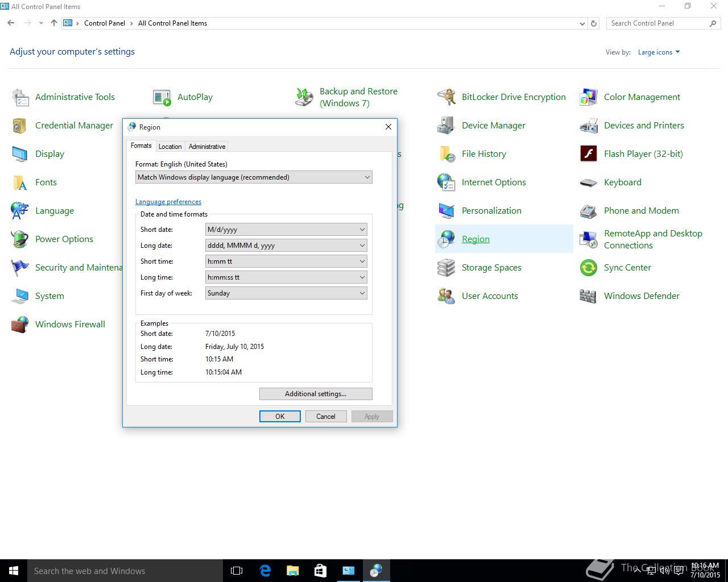Open the Store from taskbar
Viewport: 728px width, 582px height.
click(320, 571)
